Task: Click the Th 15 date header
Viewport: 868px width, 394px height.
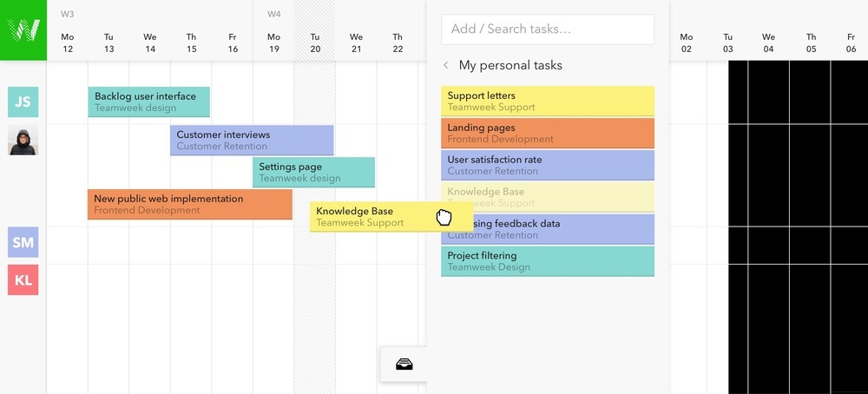Action: (191, 43)
